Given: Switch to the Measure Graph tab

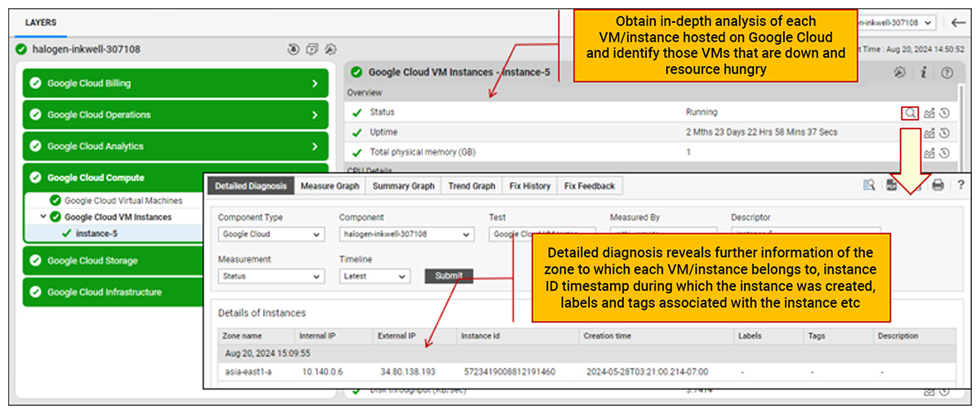Looking at the screenshot, I should pos(329,186).
